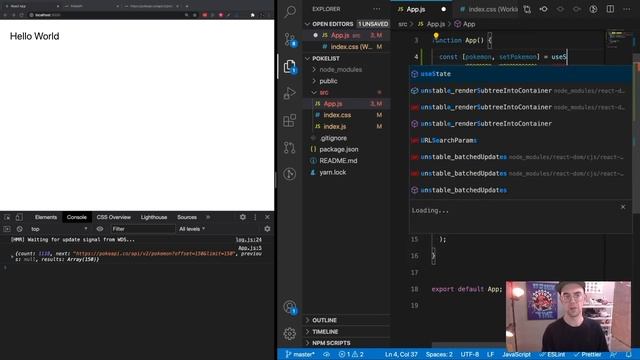640x360 pixels.
Task: Switch to the Elements tab
Action: click(x=46, y=217)
